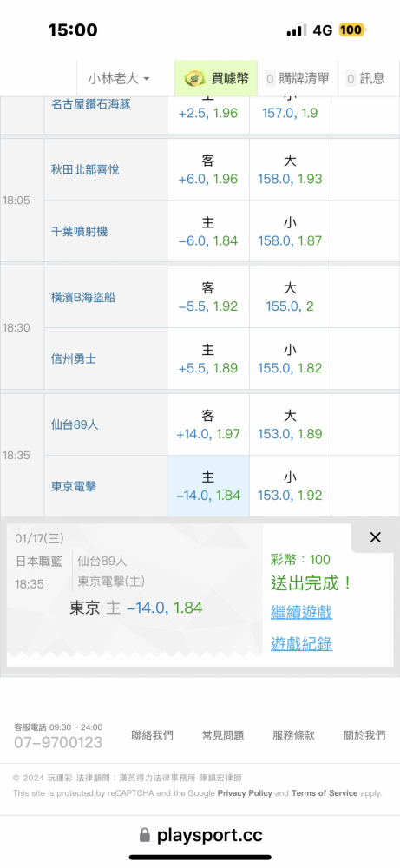The width and height of the screenshot is (400, 868).
Task: Pick 小 155.0, 1.82 under bet
Action: 290,358
